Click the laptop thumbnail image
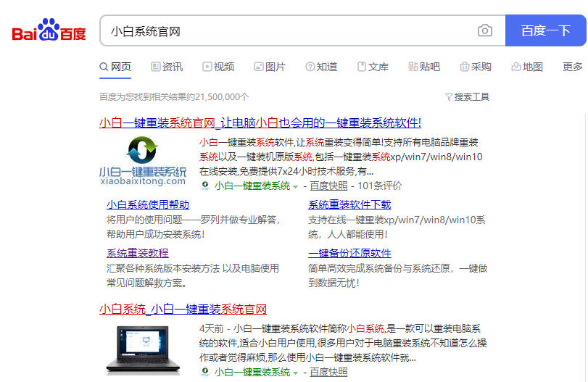The image size is (588, 382). pyautogui.click(x=143, y=350)
